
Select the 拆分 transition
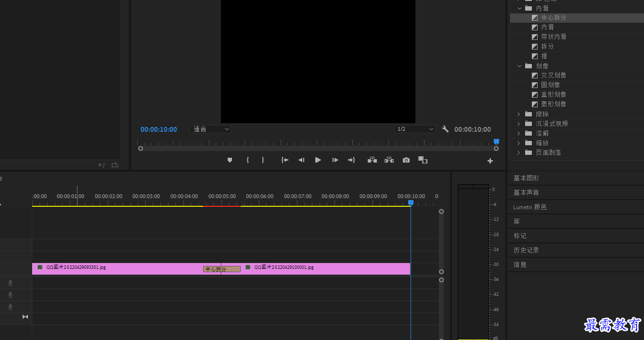pyautogui.click(x=547, y=47)
